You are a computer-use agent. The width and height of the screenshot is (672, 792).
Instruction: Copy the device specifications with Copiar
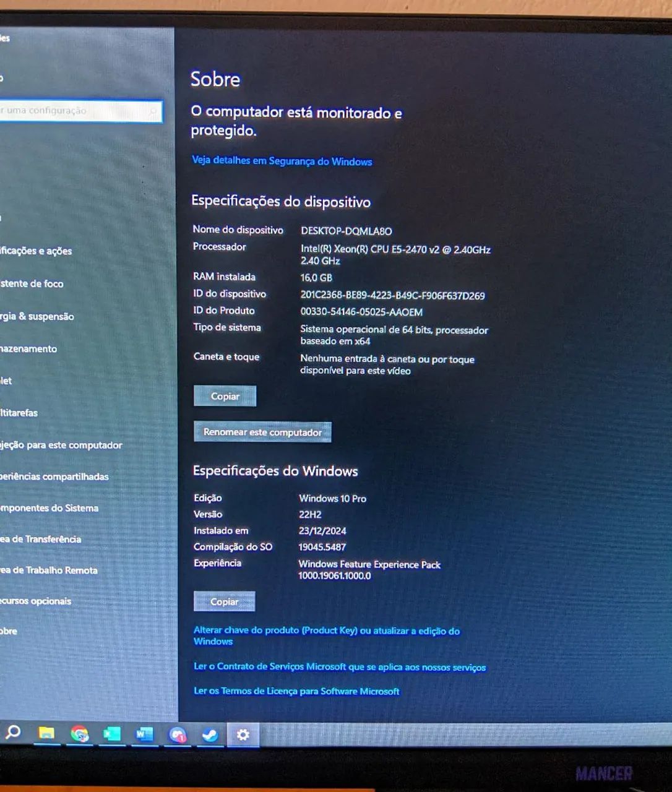pyautogui.click(x=225, y=396)
